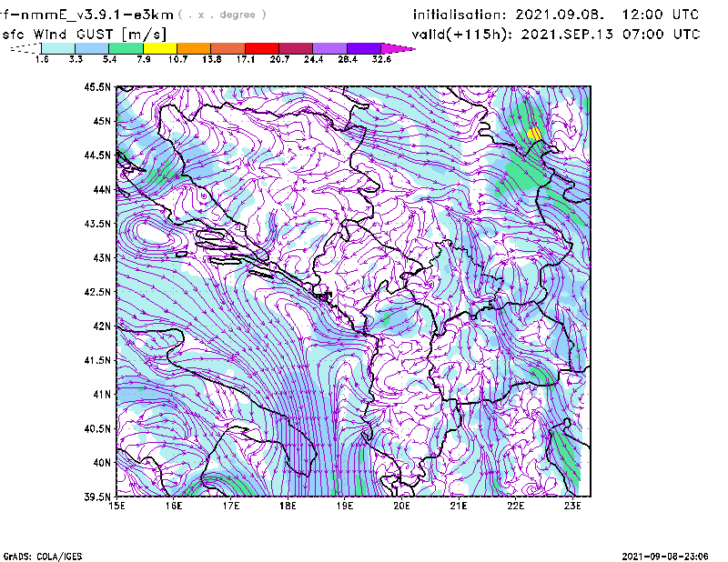Click the light cyan 1.6–3.3 legend swatch
This screenshot has height=562, width=728.
click(x=58, y=48)
